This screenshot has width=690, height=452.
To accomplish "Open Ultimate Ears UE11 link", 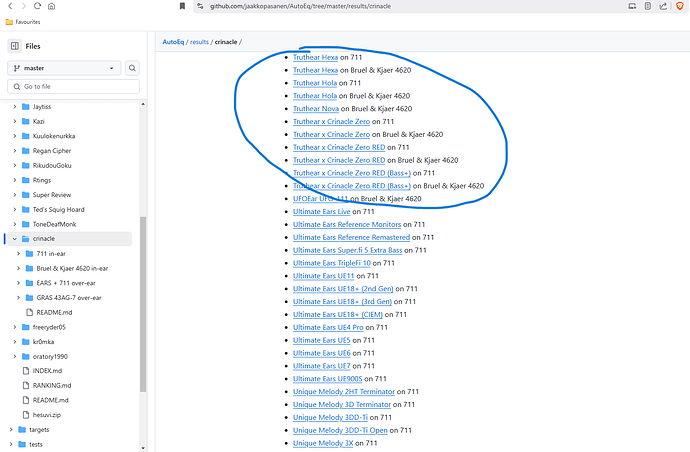I will (323, 276).
